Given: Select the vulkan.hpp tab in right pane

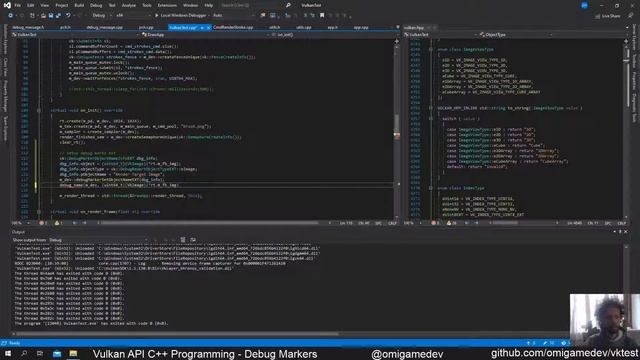Looking at the screenshot, I should [414, 28].
